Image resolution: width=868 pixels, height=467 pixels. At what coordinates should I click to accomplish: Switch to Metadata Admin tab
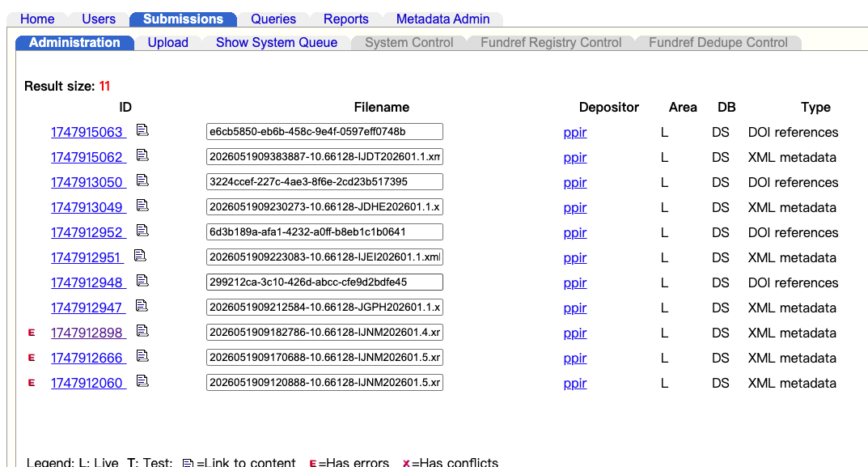[442, 19]
